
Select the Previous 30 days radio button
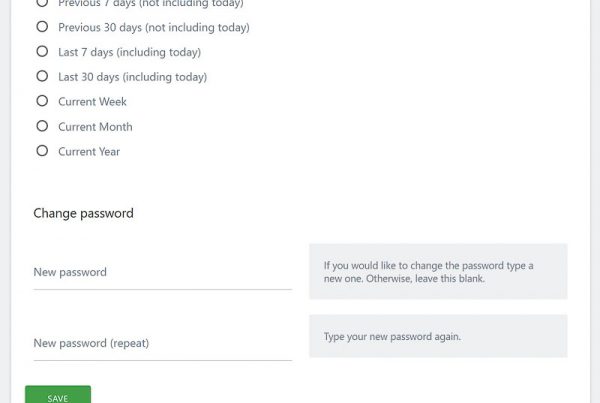point(42,27)
